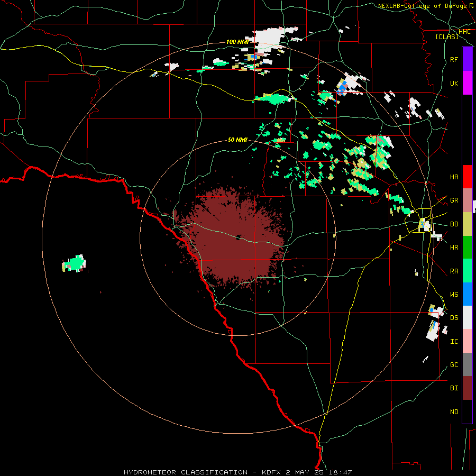This screenshot has width=476, height=476.
Task: Click the HHC product label
Action: point(465,32)
